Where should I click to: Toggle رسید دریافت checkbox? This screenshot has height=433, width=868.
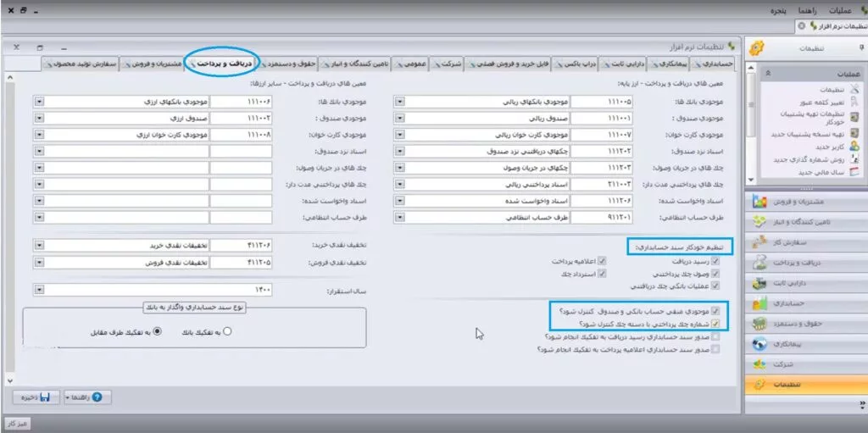[x=715, y=260]
